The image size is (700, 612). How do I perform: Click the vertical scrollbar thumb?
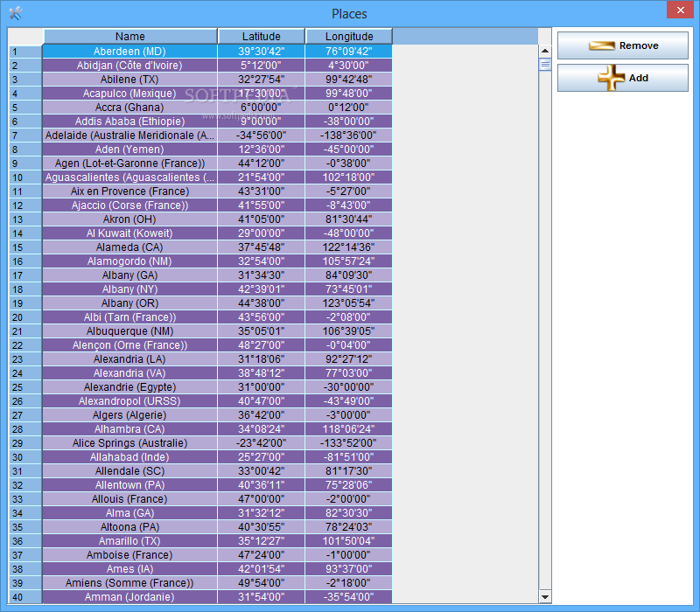coord(544,65)
